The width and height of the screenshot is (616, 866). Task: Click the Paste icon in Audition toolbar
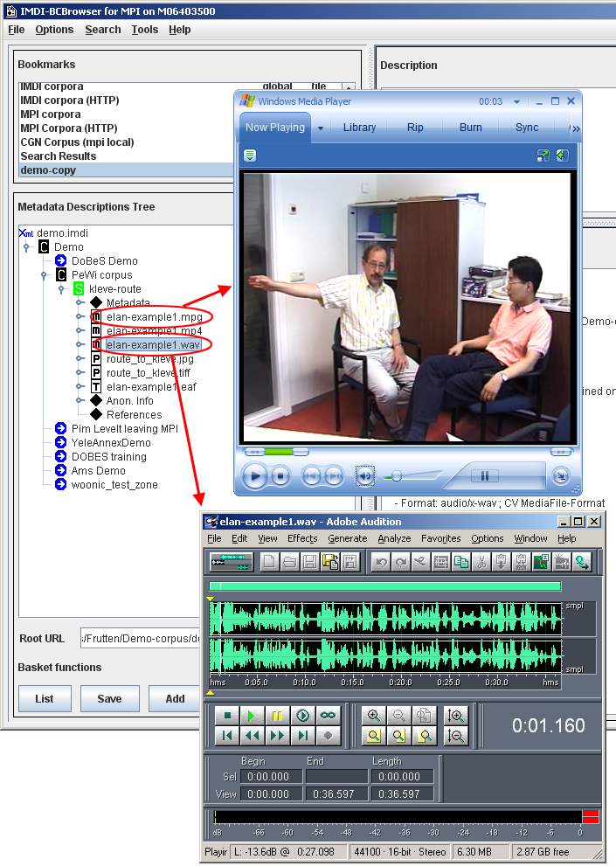pos(501,562)
